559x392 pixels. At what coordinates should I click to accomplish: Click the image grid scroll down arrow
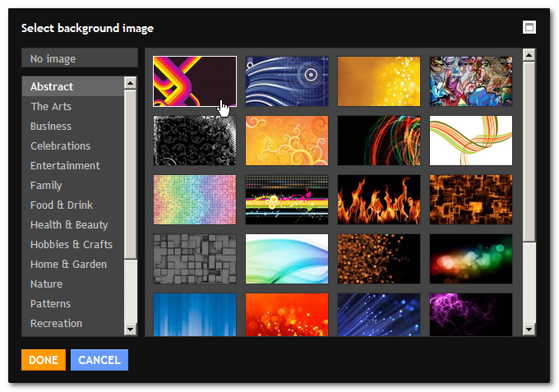[x=529, y=330]
